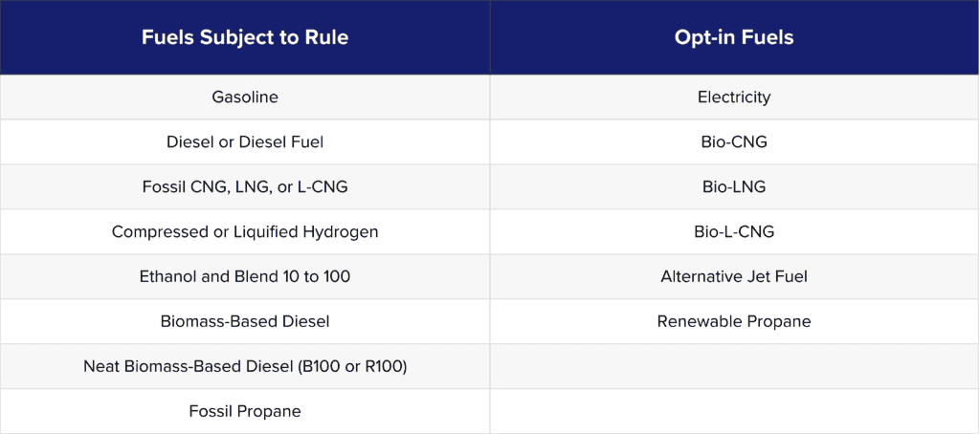Select the "Renewable Propane" cell
Viewport: 980px width, 434px height.
[x=734, y=322]
